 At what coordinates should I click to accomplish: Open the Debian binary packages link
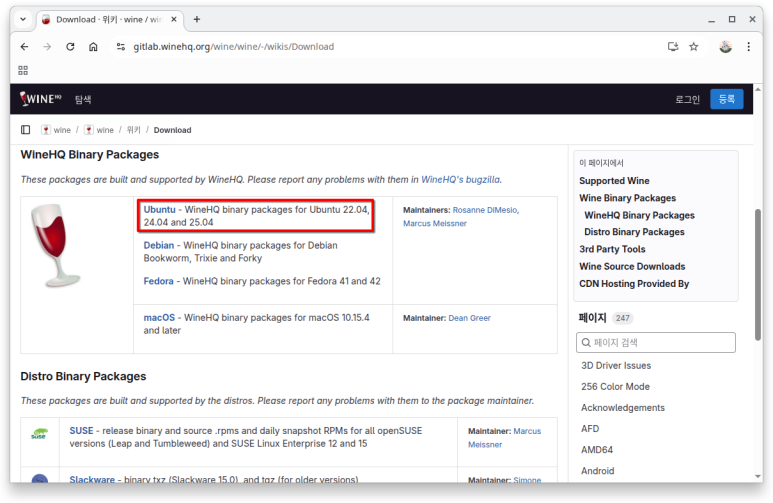tap(159, 245)
